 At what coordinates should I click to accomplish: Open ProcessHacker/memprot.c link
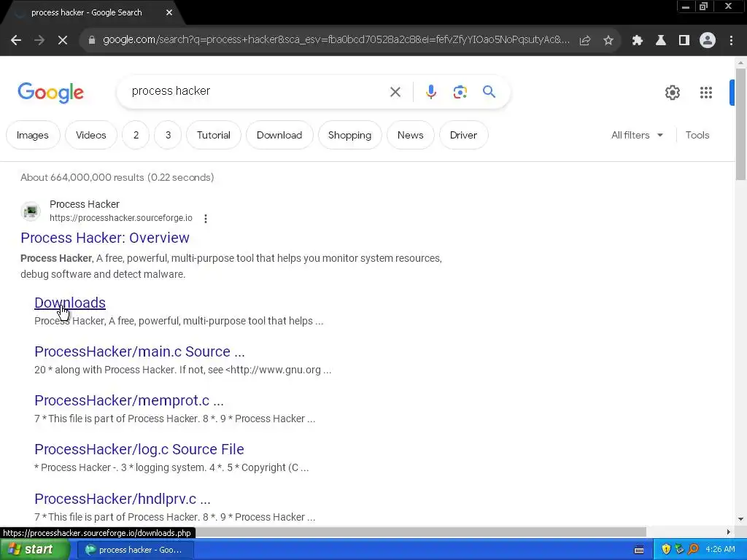[128, 400]
